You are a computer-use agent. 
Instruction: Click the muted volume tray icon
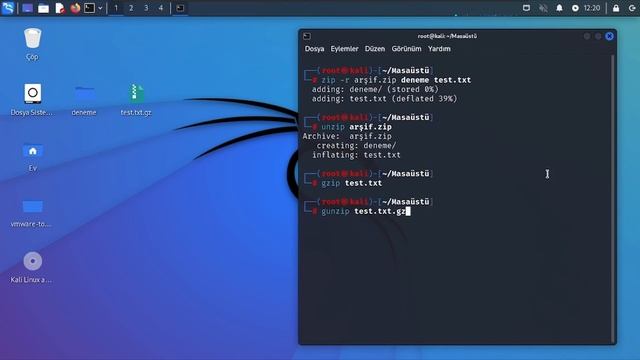tap(543, 8)
